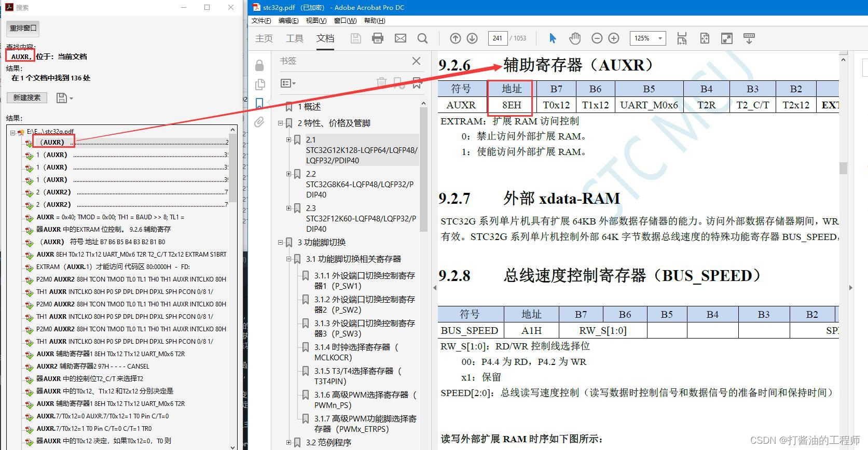Select search result 'AUXR2 辅助寄存器2 97H'
This screenshot has width=868, height=450.
pyautogui.click(x=93, y=367)
